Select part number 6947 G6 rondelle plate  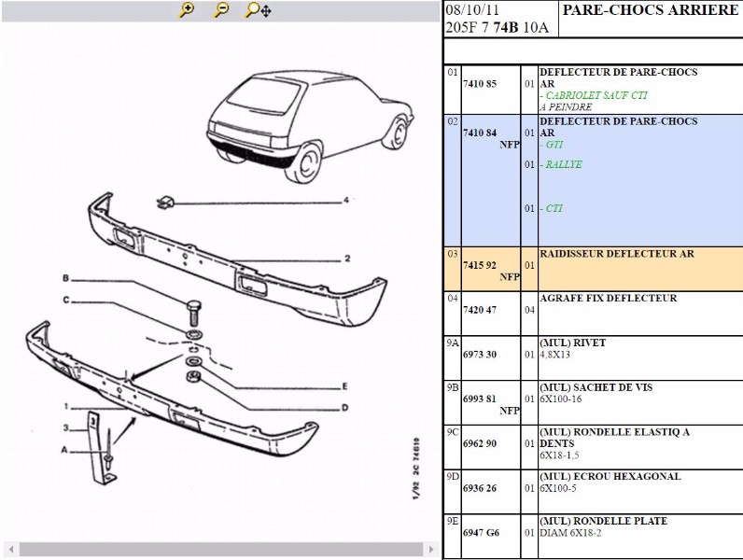[480, 533]
